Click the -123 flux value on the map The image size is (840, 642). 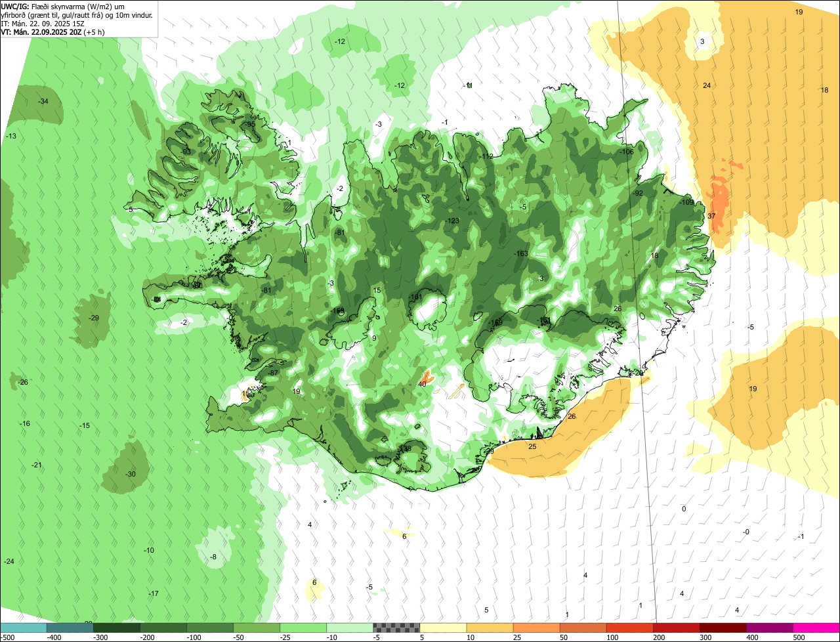click(x=452, y=221)
